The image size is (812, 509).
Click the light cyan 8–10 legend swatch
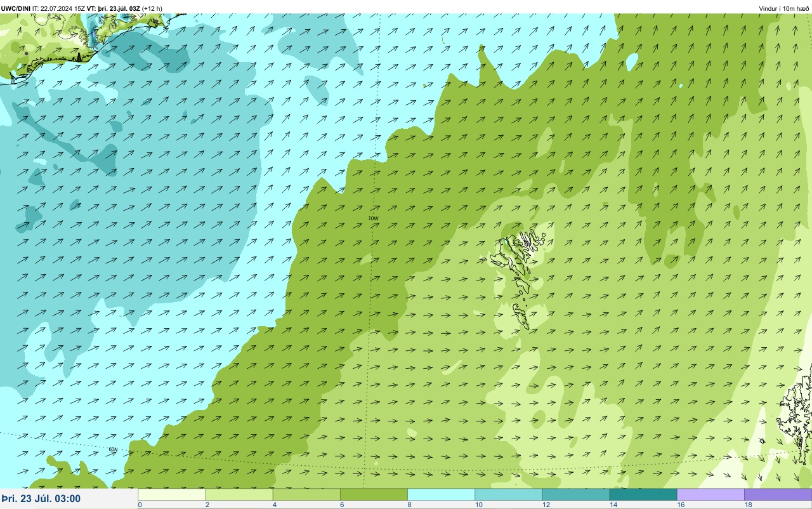[x=441, y=494]
